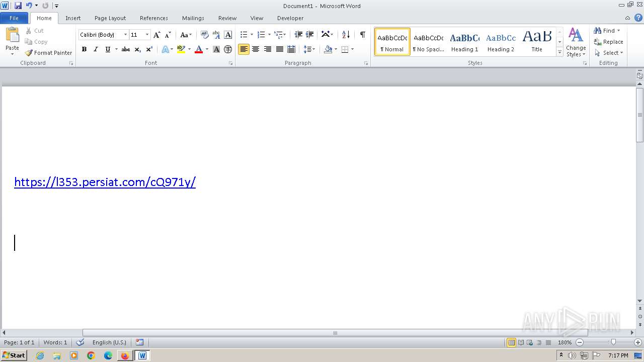Toggle Italic formatting
Screen dimensions: 644x362
pyautogui.click(x=96, y=49)
